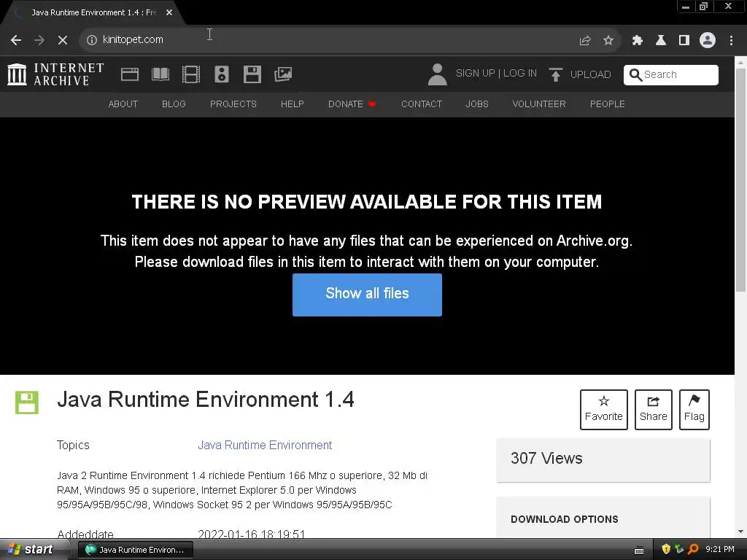
Task: Toggle the browser side panel icon
Action: 684,41
